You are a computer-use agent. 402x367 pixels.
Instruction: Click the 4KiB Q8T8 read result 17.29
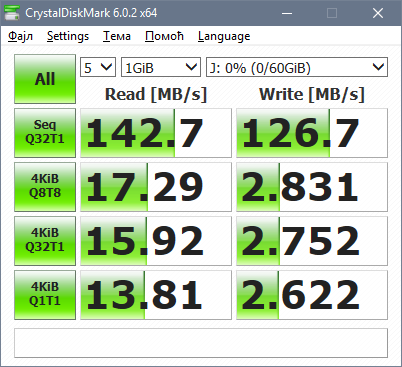pos(156,187)
